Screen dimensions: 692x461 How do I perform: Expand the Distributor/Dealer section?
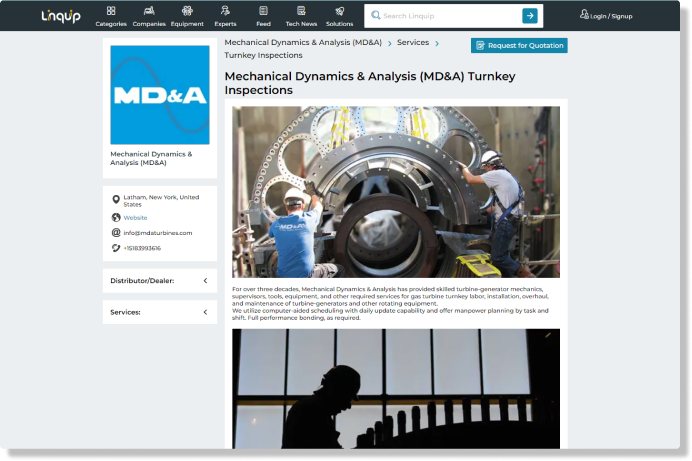coord(160,281)
